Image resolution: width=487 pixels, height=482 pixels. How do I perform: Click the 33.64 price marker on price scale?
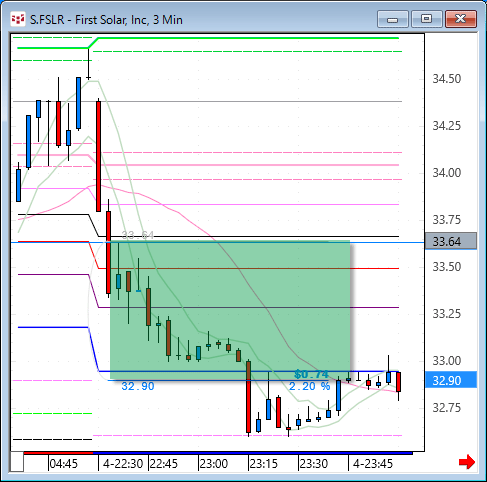tap(451, 241)
